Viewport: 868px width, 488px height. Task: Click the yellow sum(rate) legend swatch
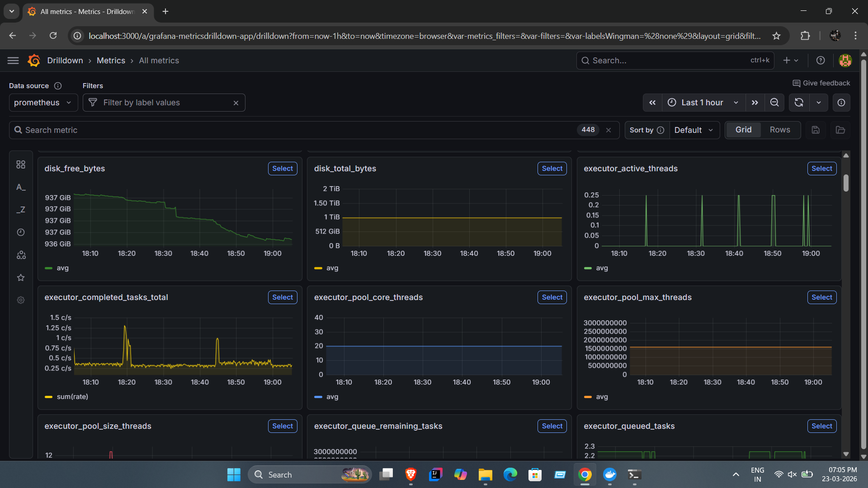[49, 397]
